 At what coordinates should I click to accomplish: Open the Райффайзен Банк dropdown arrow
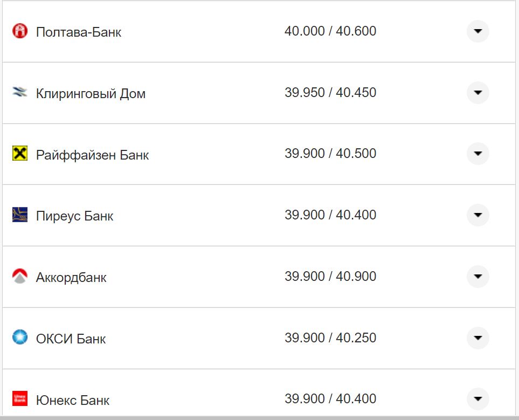478,154
